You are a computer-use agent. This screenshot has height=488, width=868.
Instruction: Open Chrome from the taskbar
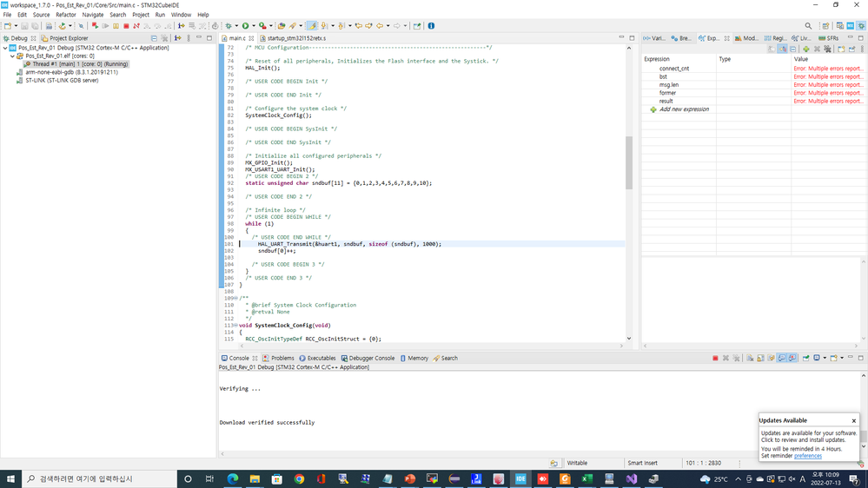click(x=299, y=478)
